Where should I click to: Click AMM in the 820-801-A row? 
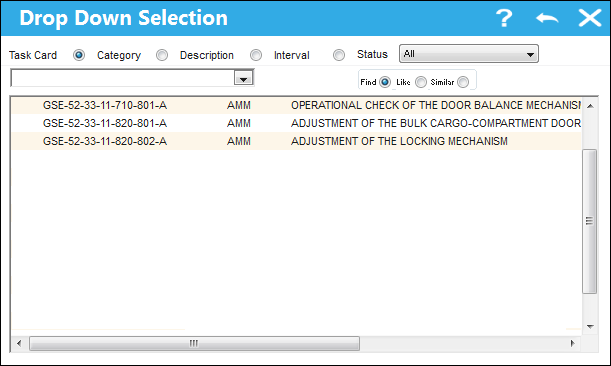tap(239, 123)
